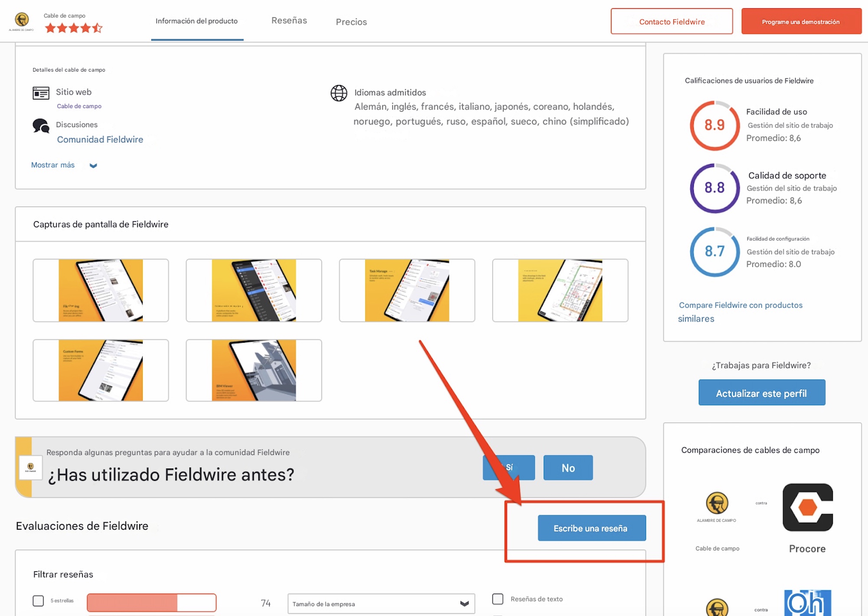Click the Capturas de pantalla de Fieldwire heading
The height and width of the screenshot is (616, 868).
click(x=101, y=224)
